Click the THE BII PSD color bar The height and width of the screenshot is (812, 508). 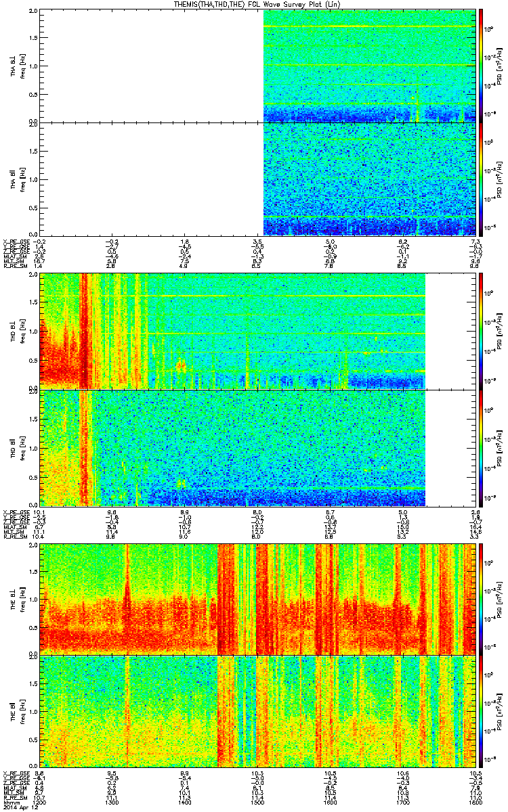click(x=481, y=713)
